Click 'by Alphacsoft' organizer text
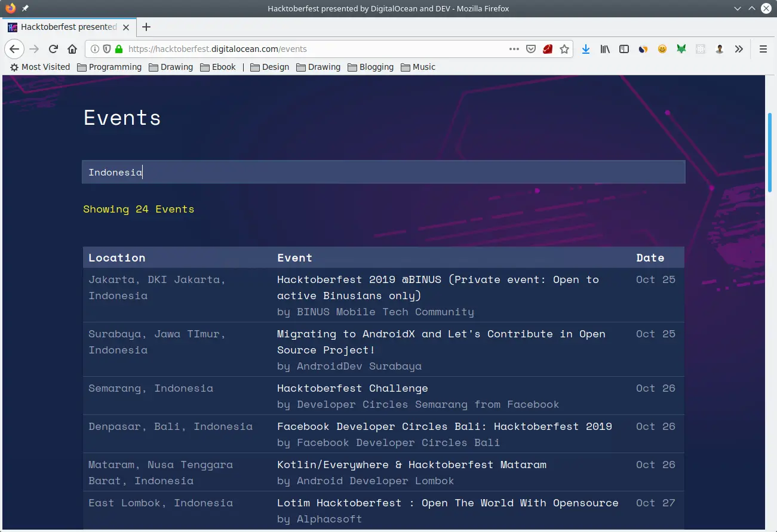777x532 pixels. pos(320,519)
